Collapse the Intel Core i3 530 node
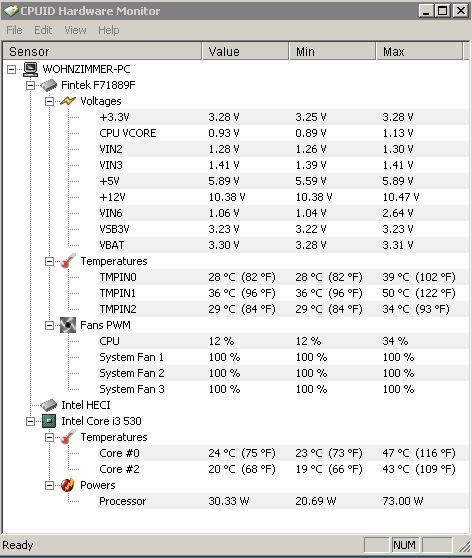Viewport: 472px width, 558px height. (x=31, y=421)
